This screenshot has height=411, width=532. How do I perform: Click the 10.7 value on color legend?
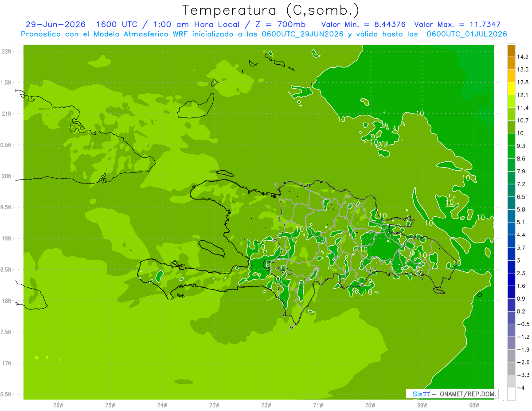click(x=522, y=120)
